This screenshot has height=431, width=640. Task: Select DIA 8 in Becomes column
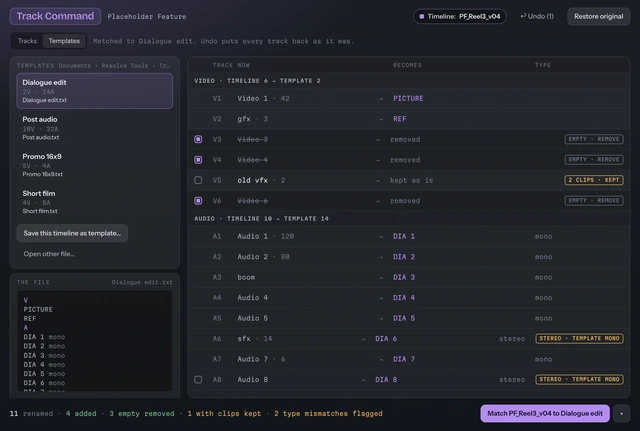pos(386,380)
